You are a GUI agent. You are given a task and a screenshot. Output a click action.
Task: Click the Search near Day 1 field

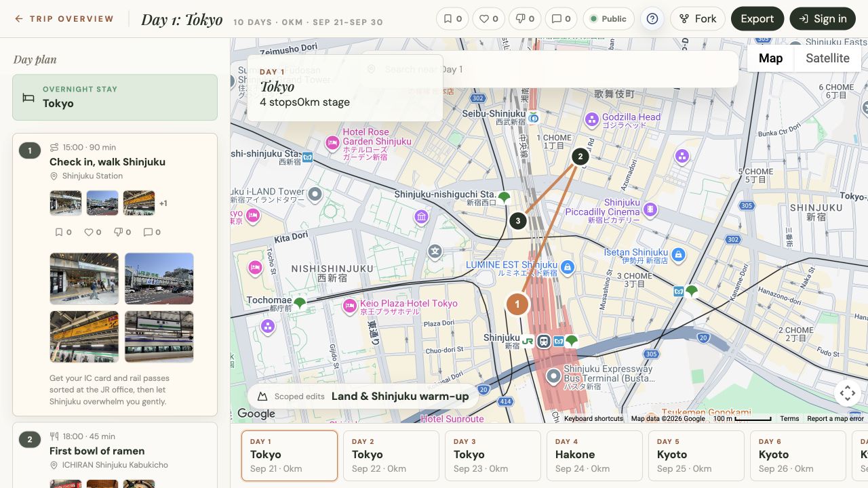548,69
